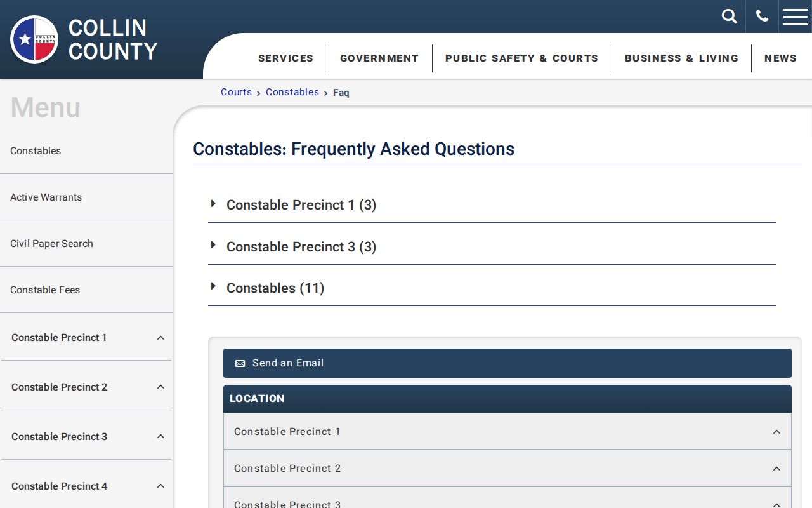Click the Collin County seal logo

pos(34,39)
